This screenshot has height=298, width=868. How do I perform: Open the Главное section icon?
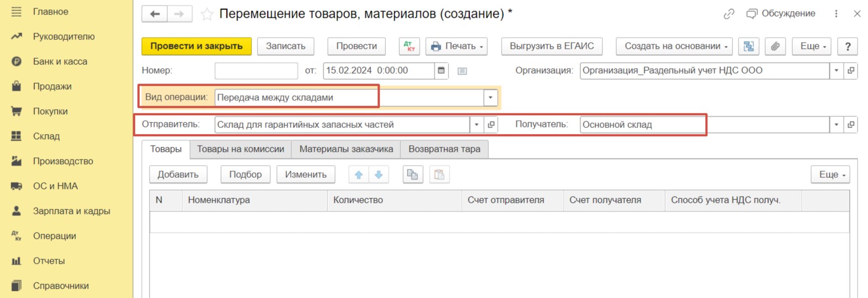coord(16,11)
